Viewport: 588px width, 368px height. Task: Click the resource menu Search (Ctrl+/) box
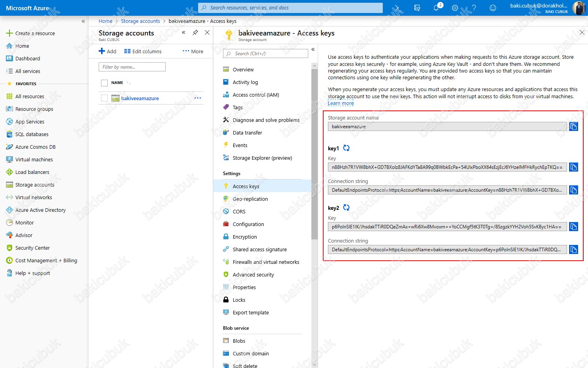coord(266,54)
